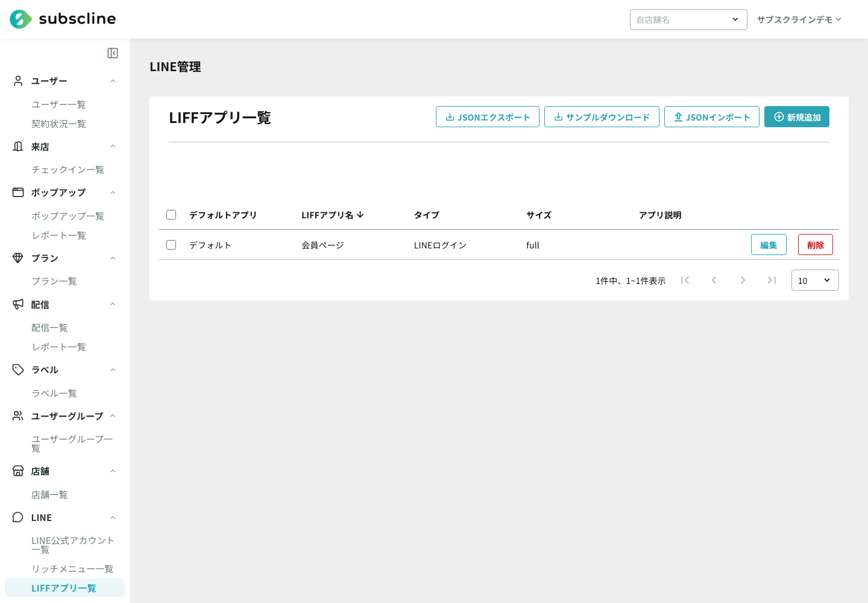
Task: Open the 自店舗名 store dropdown
Action: tap(688, 19)
